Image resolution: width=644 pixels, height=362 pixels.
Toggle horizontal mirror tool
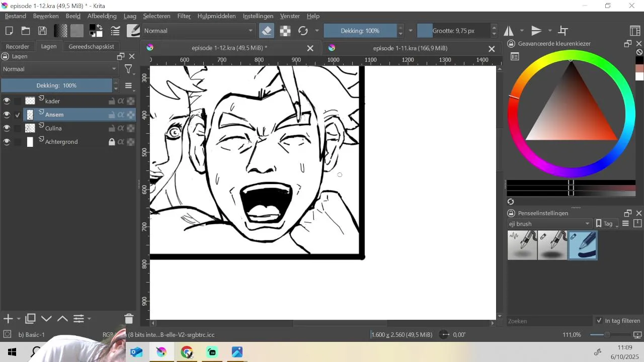coord(509,31)
